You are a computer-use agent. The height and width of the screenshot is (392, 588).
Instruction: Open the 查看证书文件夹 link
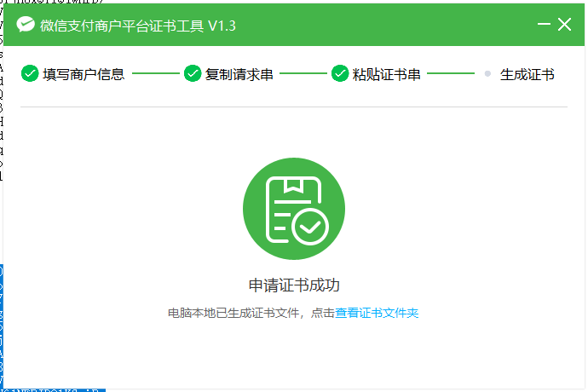coord(377,313)
